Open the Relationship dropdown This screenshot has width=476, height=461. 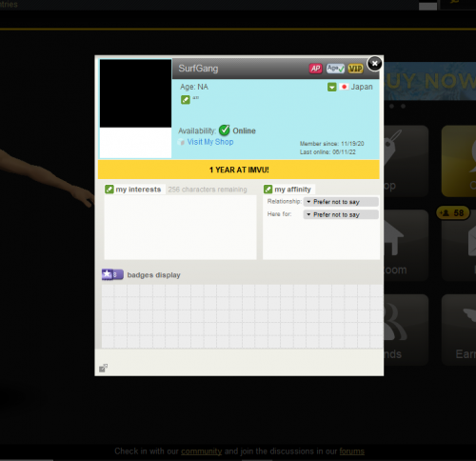pos(341,202)
